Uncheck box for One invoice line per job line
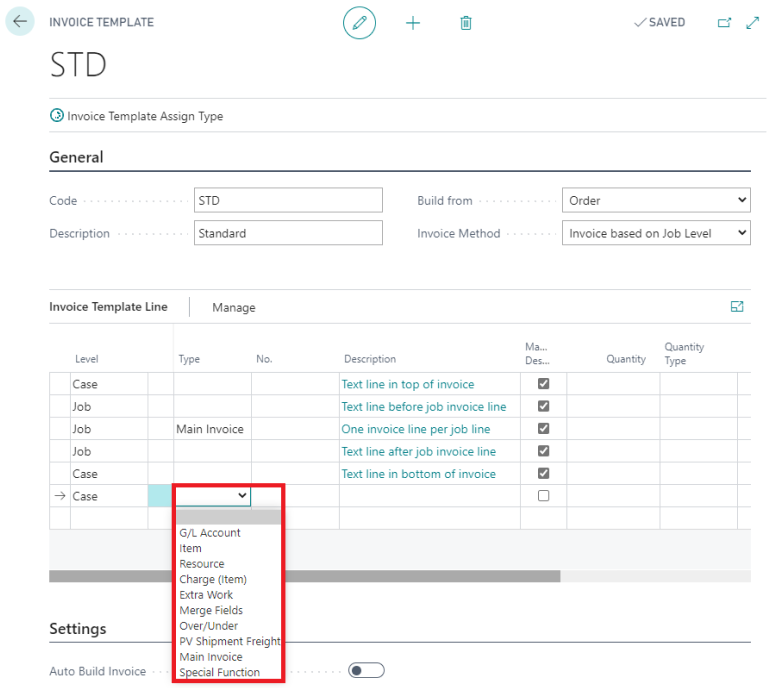 (543, 429)
